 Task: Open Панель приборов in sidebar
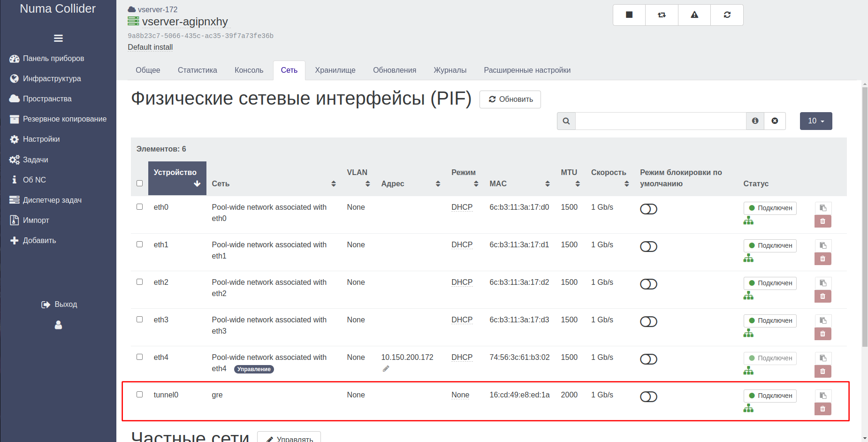pos(47,59)
